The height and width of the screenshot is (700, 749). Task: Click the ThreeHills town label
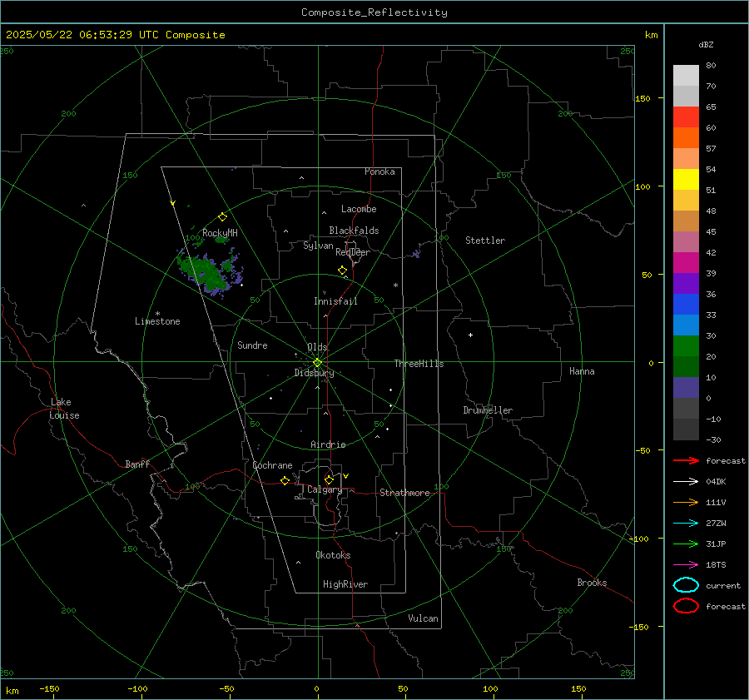point(419,364)
